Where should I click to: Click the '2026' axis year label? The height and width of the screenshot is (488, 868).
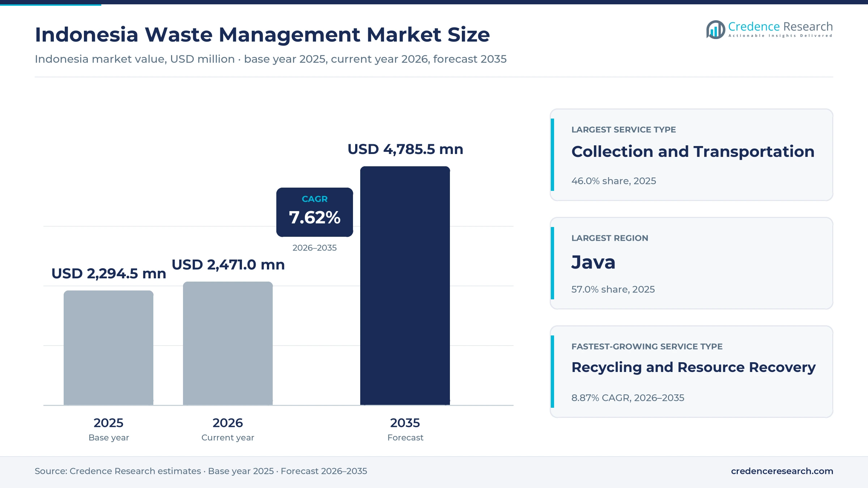point(228,423)
